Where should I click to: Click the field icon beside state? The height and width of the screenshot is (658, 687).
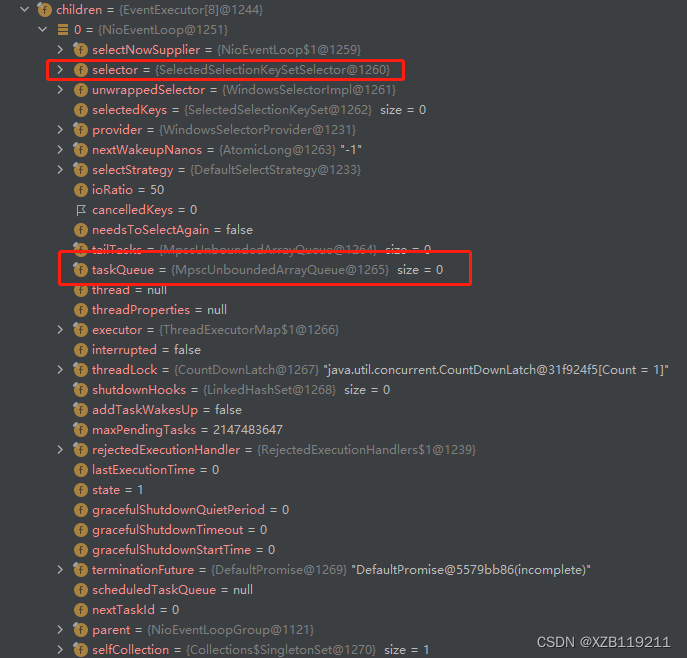[81, 490]
